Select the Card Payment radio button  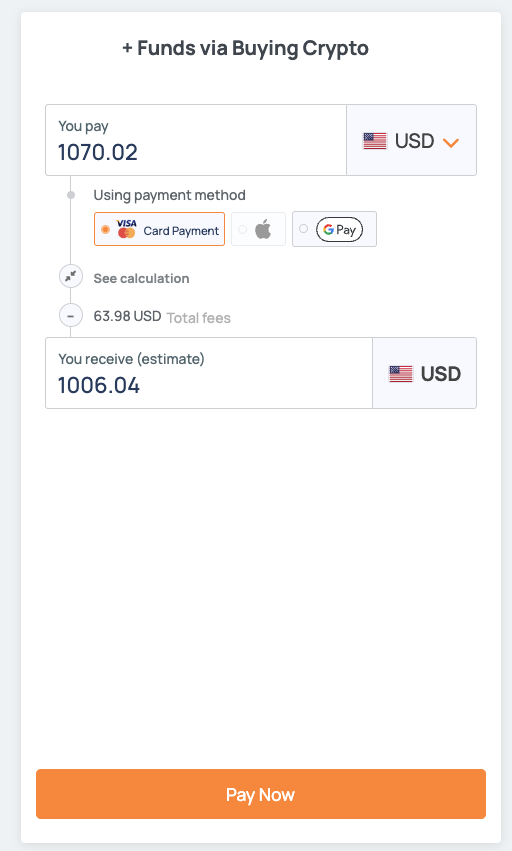pyautogui.click(x=105, y=230)
